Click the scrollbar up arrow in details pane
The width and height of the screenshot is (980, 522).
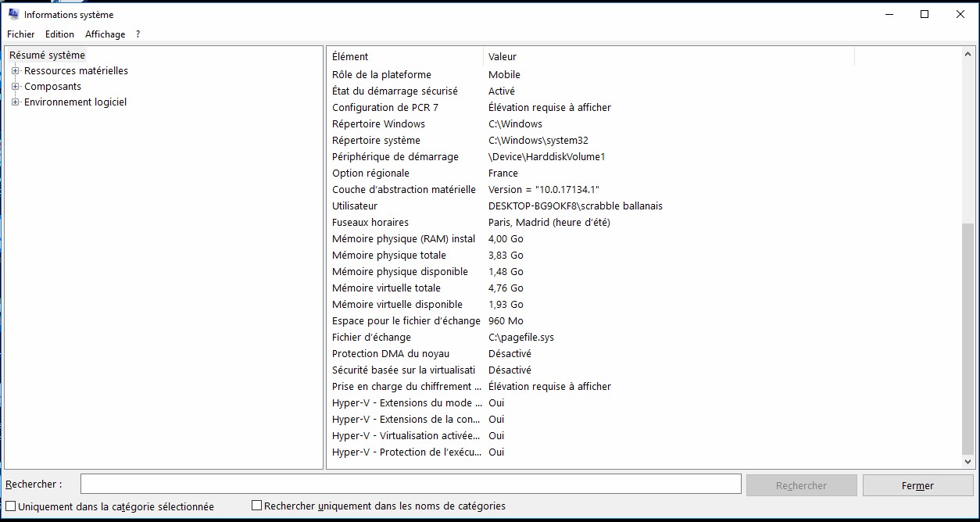968,54
